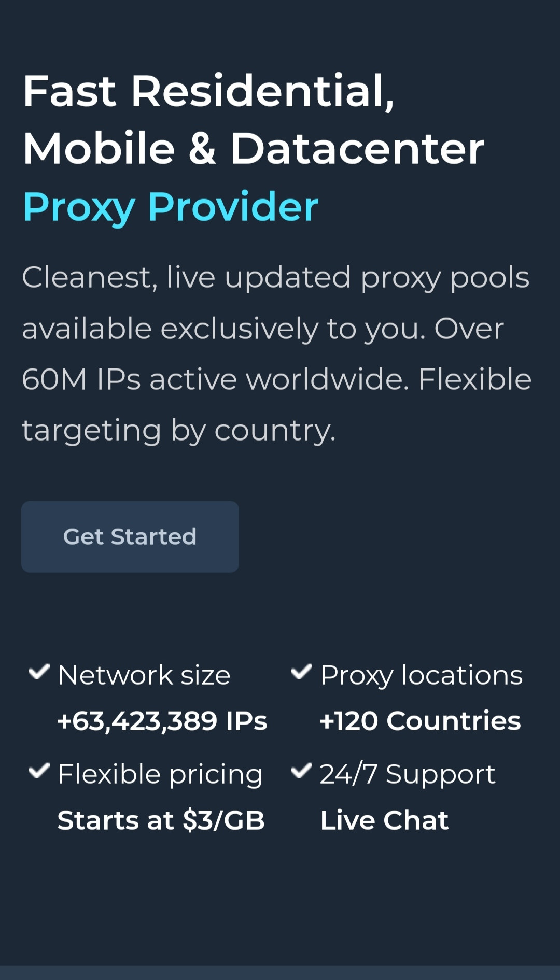Click the Starts at $3/GB text
The width and height of the screenshot is (560, 980).
pos(161,820)
